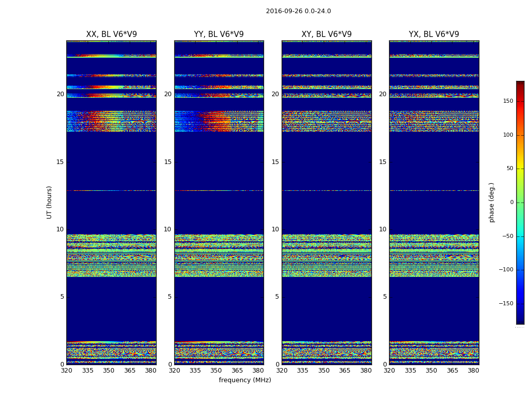Click the 10 hour tick on XY panel
The height and width of the screenshot is (405, 532).
[276, 229]
